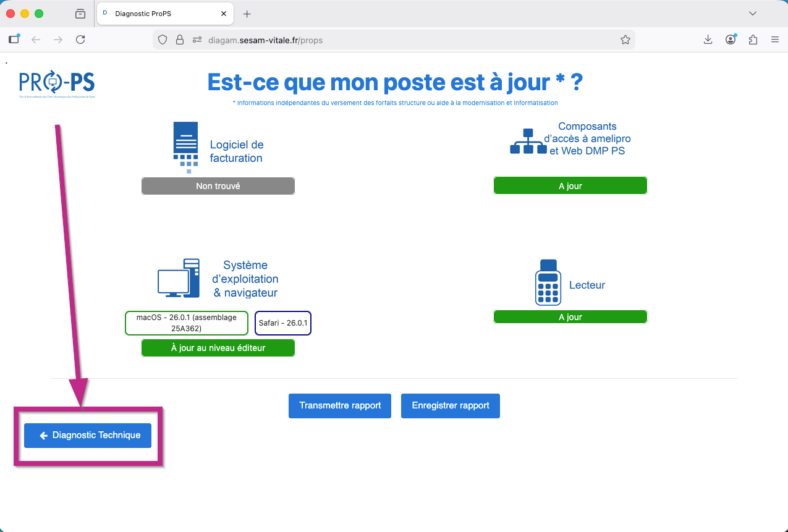
Task: Expand the list all tabs chevron
Action: (752, 14)
